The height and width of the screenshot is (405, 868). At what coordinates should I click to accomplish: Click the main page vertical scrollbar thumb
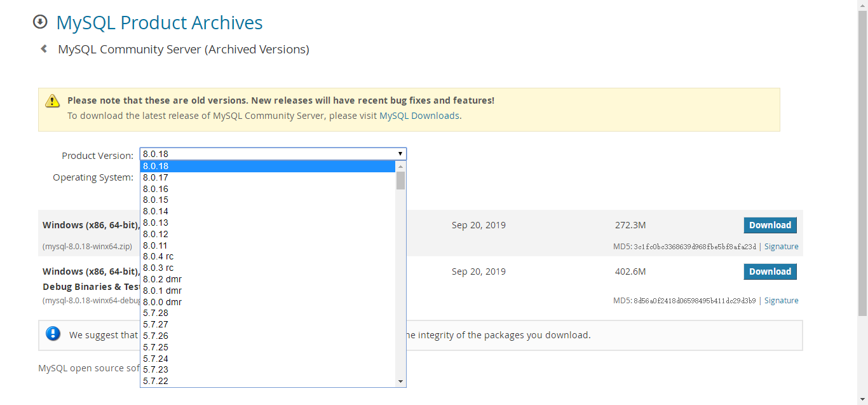[x=862, y=163]
